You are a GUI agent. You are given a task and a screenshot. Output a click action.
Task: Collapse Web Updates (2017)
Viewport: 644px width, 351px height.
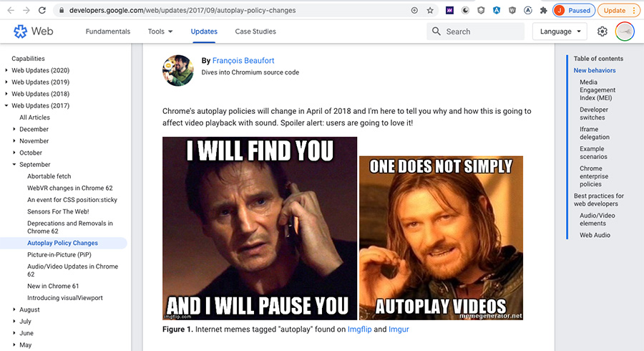tap(6, 105)
